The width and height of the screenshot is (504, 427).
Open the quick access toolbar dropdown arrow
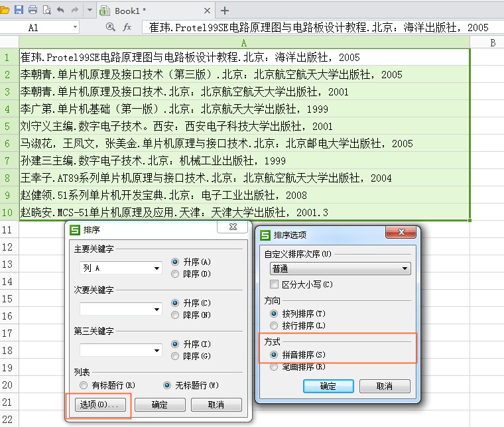click(90, 10)
